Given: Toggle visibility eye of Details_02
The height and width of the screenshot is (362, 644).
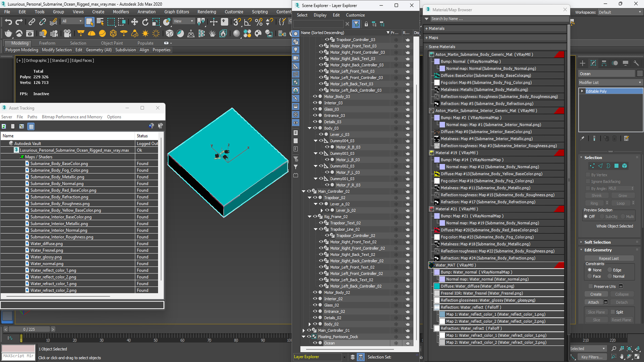Looking at the screenshot, I should click(315, 318).
